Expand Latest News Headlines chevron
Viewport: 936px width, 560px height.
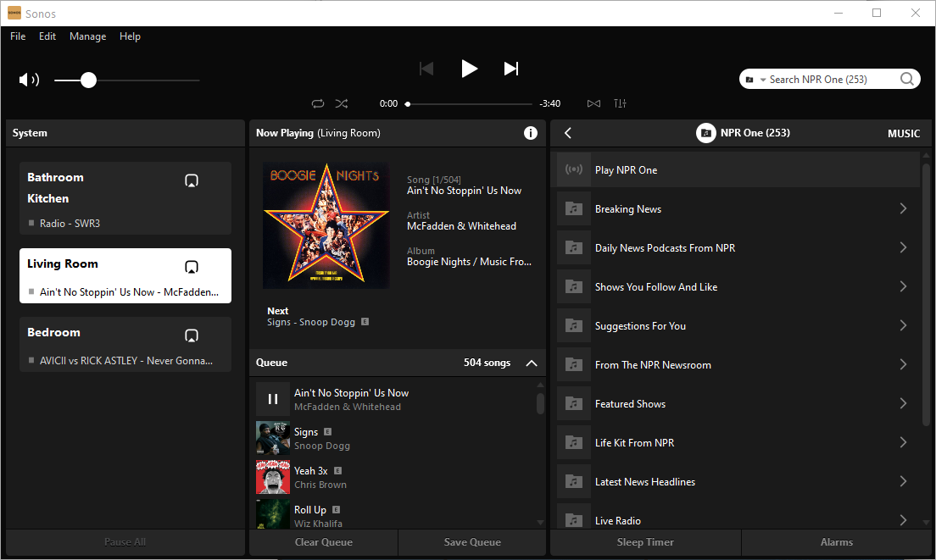pos(903,481)
